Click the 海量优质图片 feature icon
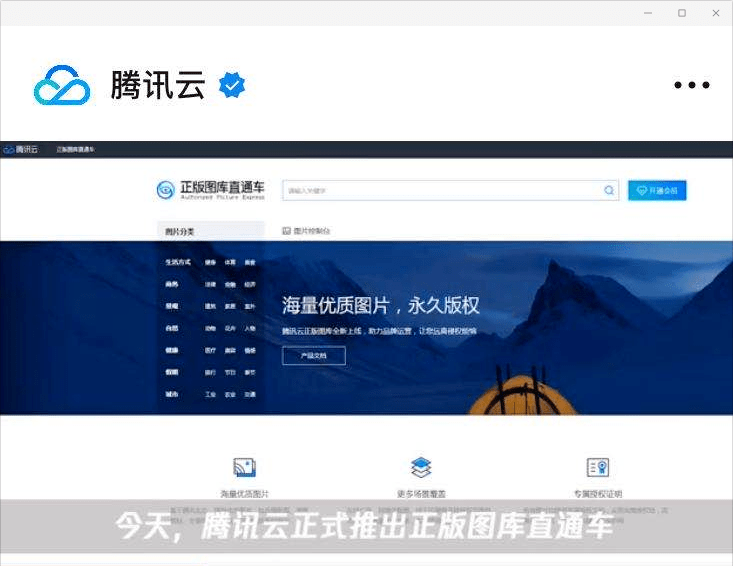733x566 pixels. coord(244,467)
